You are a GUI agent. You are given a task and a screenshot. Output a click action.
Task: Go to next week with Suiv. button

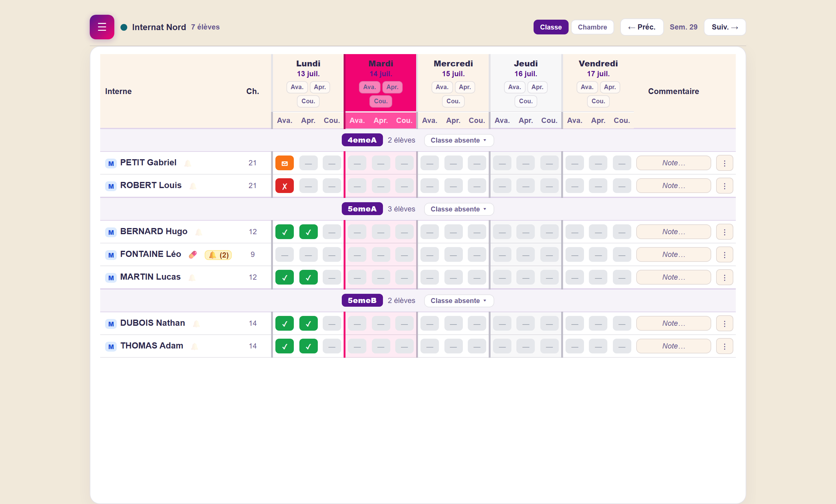(x=724, y=27)
